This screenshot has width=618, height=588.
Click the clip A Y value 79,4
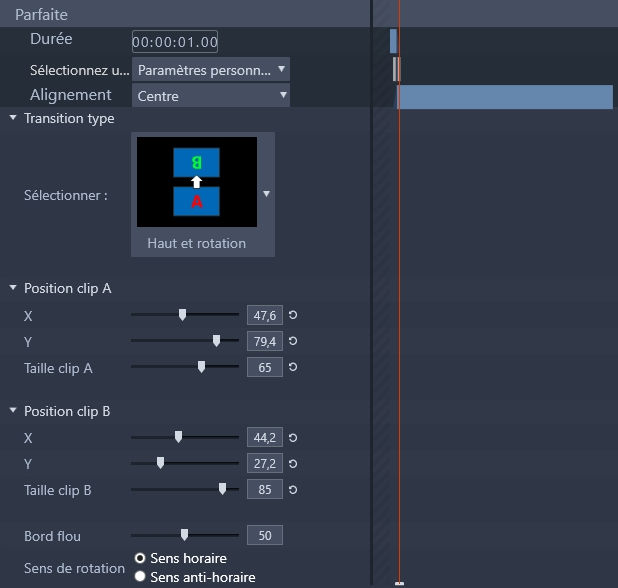[265, 341]
